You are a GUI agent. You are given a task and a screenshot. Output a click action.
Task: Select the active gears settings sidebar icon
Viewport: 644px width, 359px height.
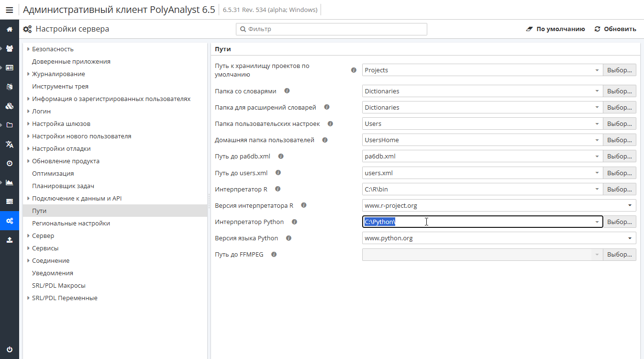[10, 221]
